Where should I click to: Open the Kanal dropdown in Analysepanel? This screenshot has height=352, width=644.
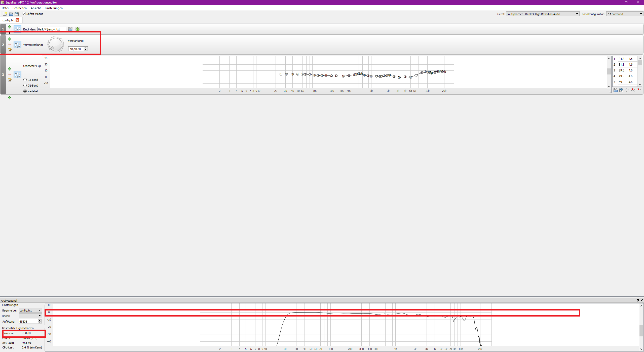tap(30, 316)
